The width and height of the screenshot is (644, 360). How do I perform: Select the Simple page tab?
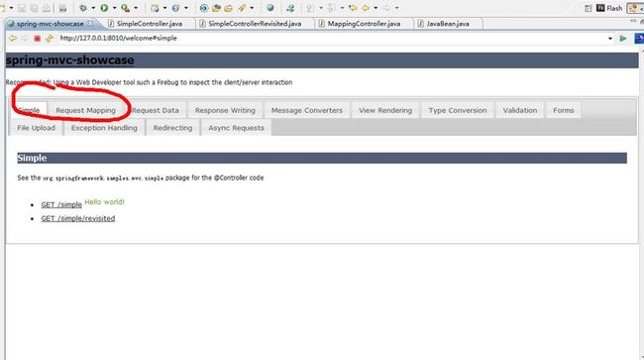29,110
